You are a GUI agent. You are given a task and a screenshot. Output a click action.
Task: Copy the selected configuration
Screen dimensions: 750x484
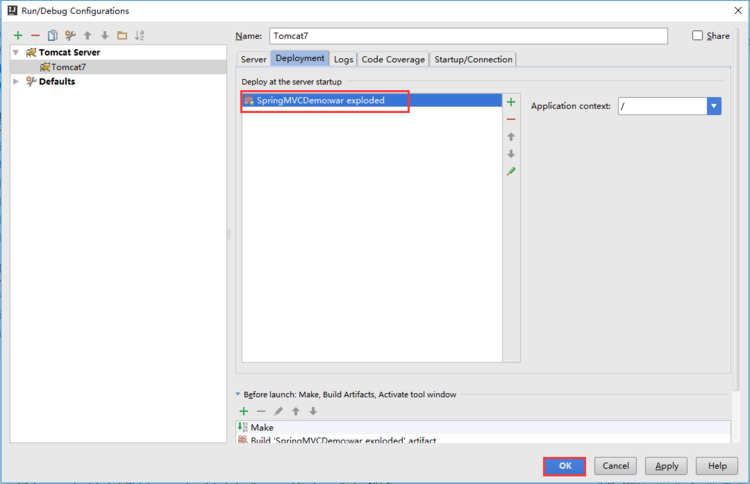pos(53,35)
